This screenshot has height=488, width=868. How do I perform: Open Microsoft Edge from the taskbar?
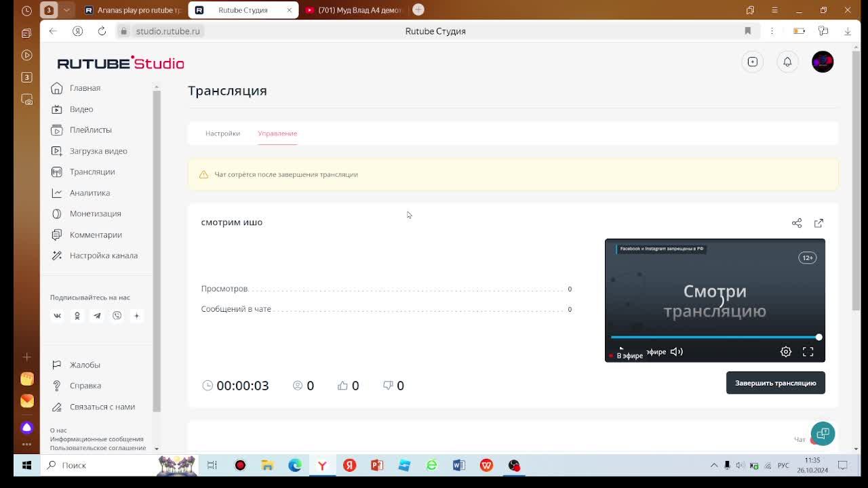(x=295, y=466)
